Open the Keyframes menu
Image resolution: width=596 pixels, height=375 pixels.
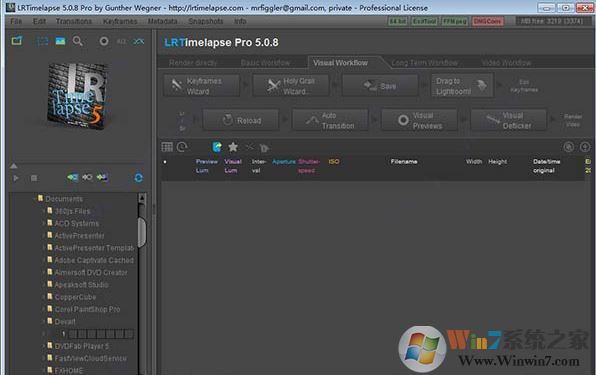pos(120,21)
